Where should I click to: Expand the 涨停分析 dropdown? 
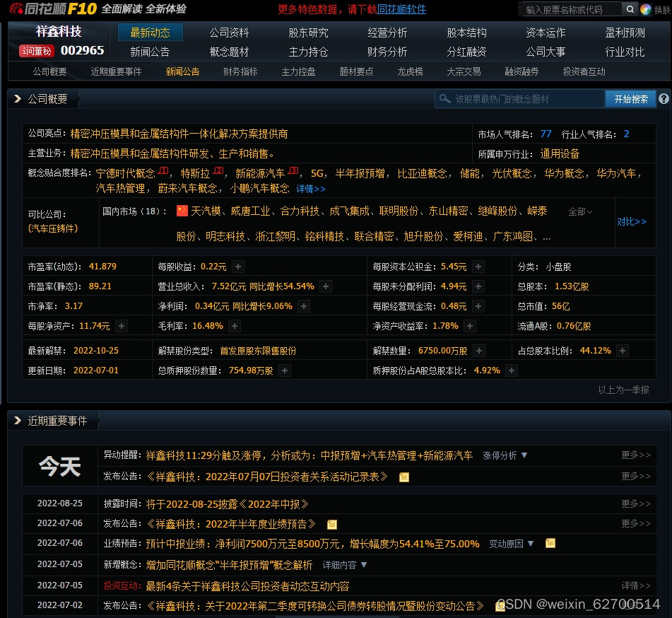(x=505, y=455)
